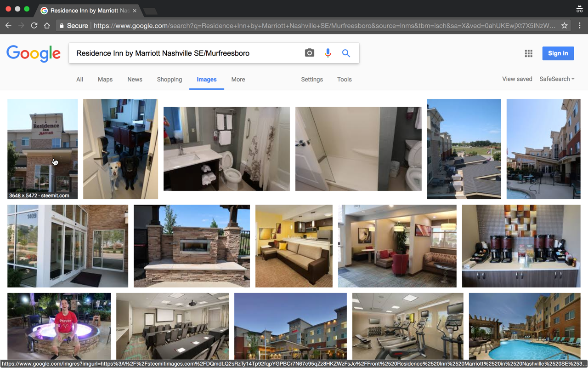Click the incognito icon in the title bar
Viewport: 588px width, 368px height.
click(579, 9)
